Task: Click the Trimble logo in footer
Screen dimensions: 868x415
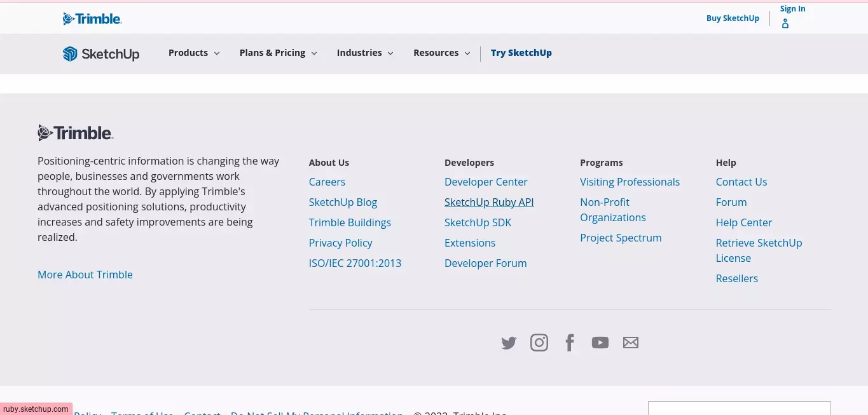Action: click(76, 133)
